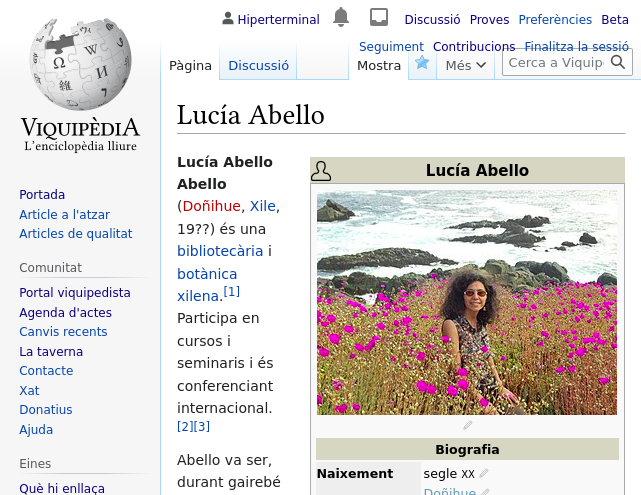Click the person icon in infobox header
Image resolution: width=641 pixels, height=495 pixels.
(321, 171)
